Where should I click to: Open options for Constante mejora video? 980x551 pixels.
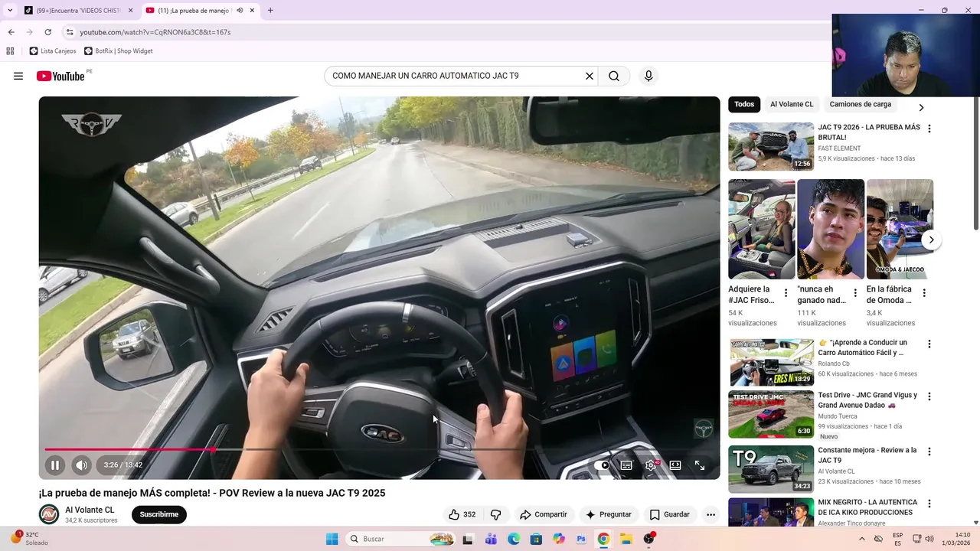tap(929, 452)
